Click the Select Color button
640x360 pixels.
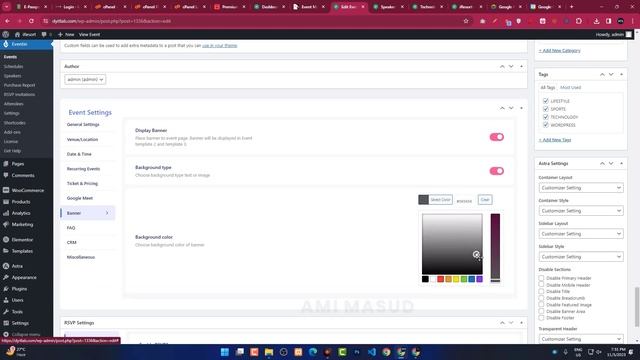pyautogui.click(x=436, y=200)
